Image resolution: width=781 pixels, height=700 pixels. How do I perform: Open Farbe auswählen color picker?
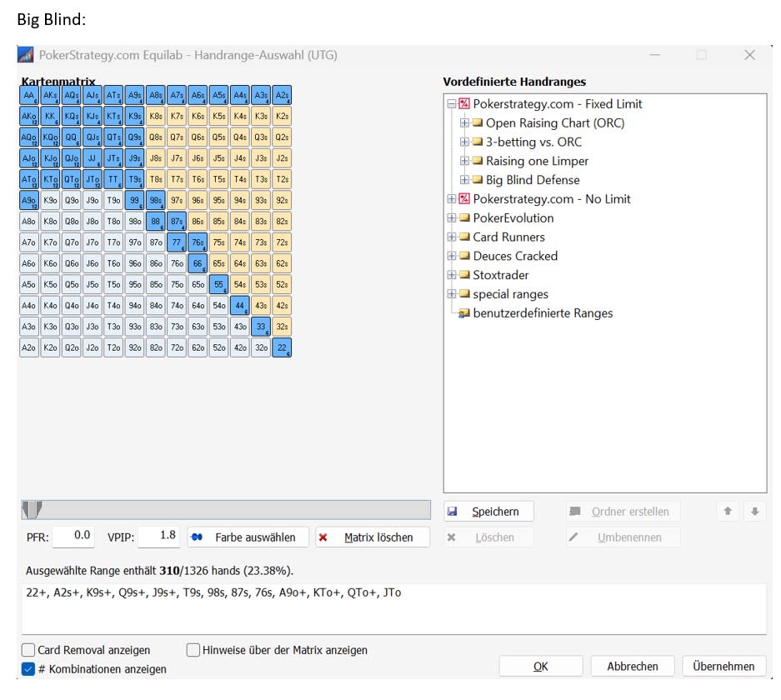(248, 537)
